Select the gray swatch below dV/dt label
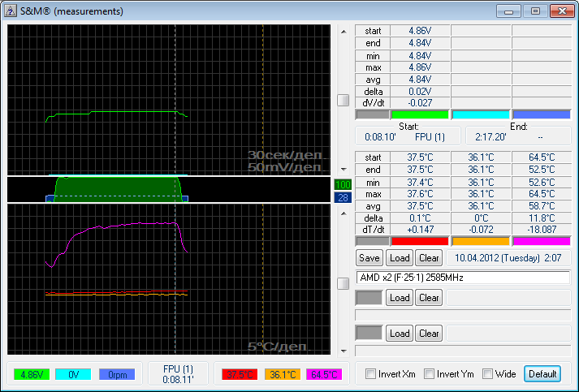579x392 pixels. (x=372, y=114)
